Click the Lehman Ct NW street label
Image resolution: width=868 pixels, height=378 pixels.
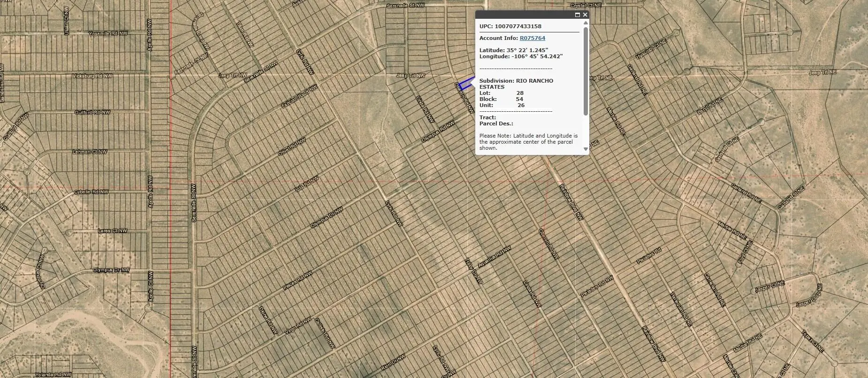[x=90, y=152]
